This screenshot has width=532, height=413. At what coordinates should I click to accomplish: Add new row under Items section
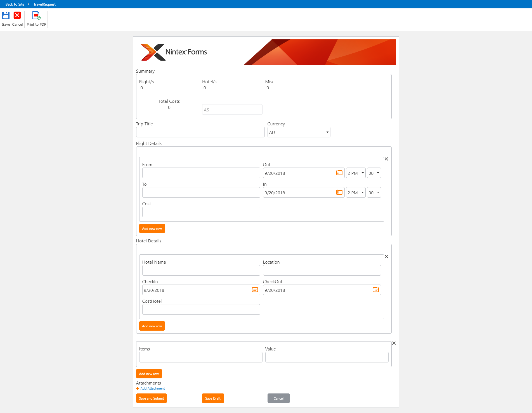pyautogui.click(x=149, y=374)
